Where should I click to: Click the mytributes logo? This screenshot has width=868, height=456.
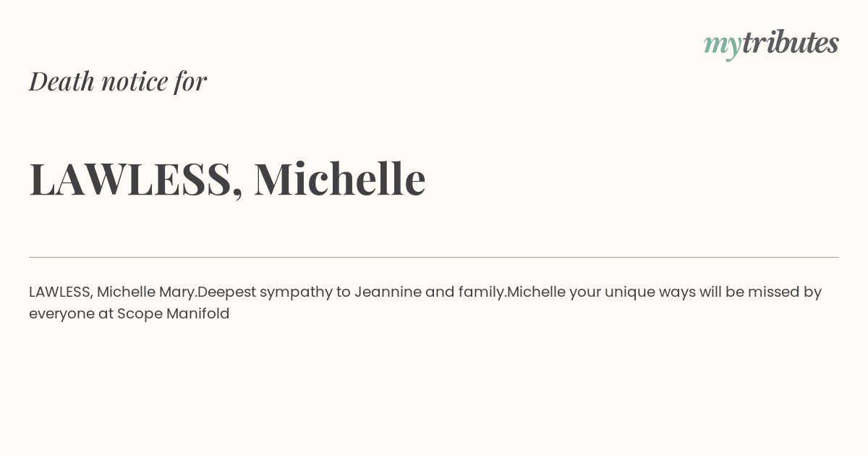tap(771, 43)
